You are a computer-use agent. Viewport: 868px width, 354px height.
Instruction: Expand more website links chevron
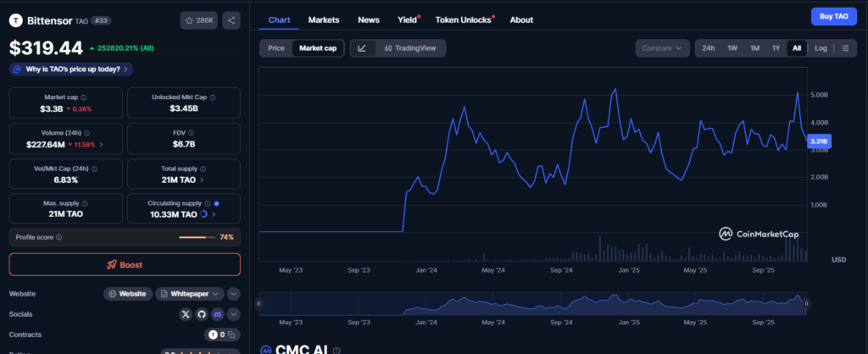(x=233, y=294)
